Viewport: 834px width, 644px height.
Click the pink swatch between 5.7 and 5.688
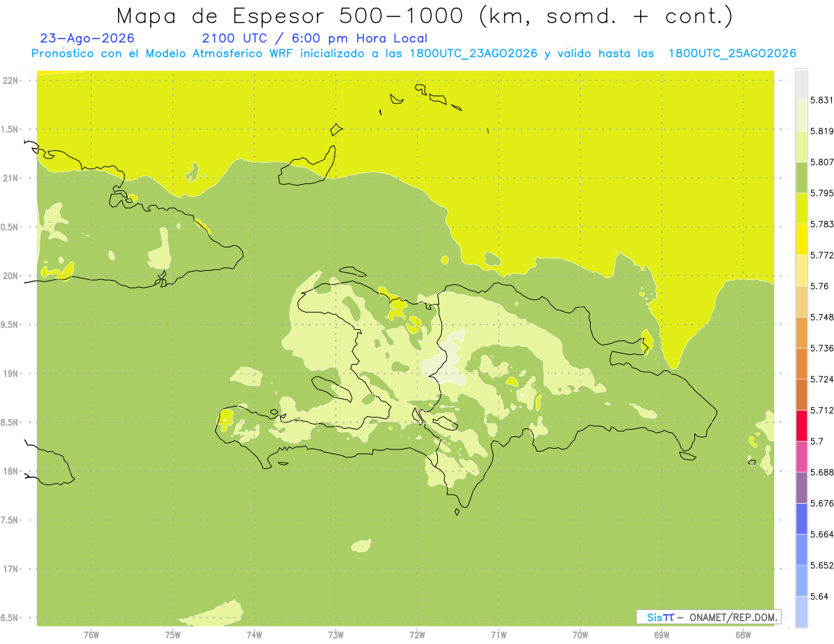801,456
